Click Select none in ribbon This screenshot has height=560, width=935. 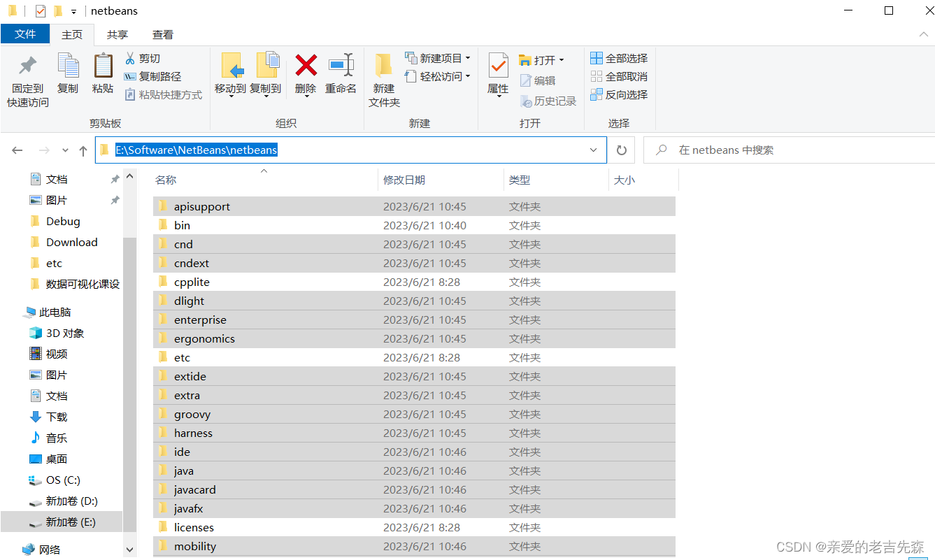click(619, 76)
